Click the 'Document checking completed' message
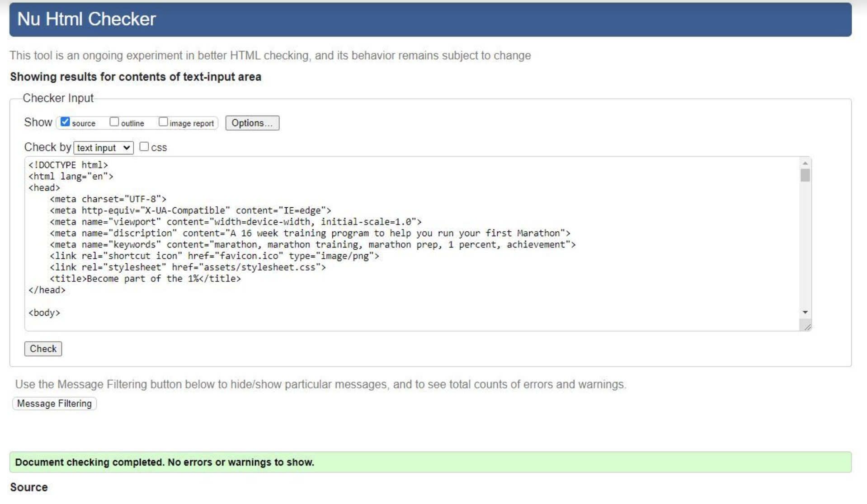The height and width of the screenshot is (504, 867). (430, 462)
